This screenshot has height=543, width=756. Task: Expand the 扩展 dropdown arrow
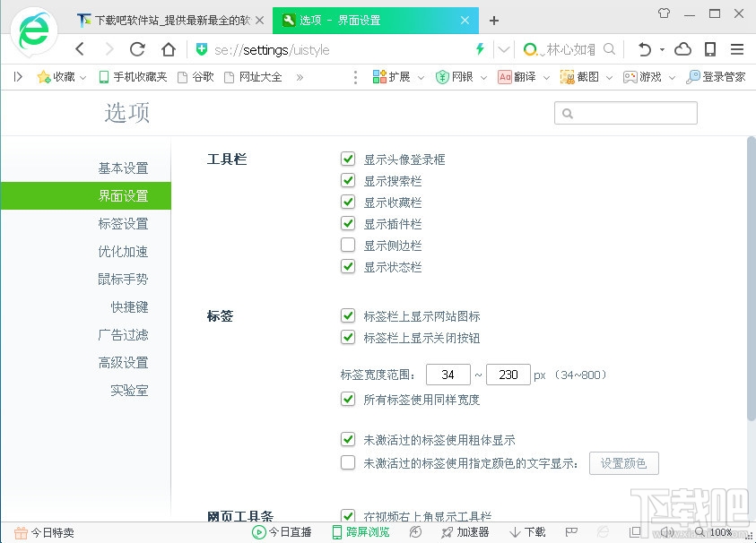pos(421,78)
